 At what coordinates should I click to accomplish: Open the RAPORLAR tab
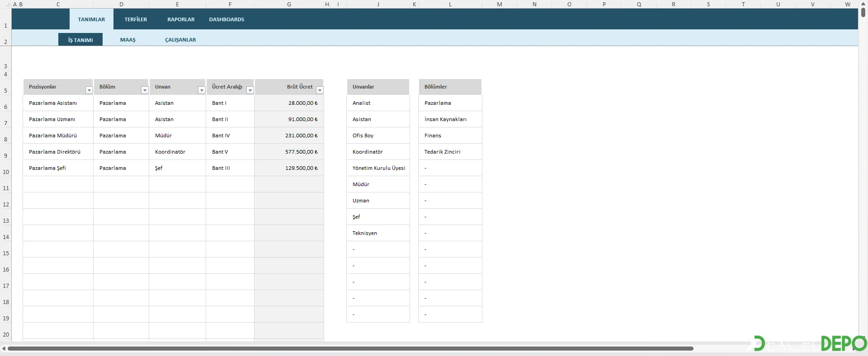coord(181,19)
